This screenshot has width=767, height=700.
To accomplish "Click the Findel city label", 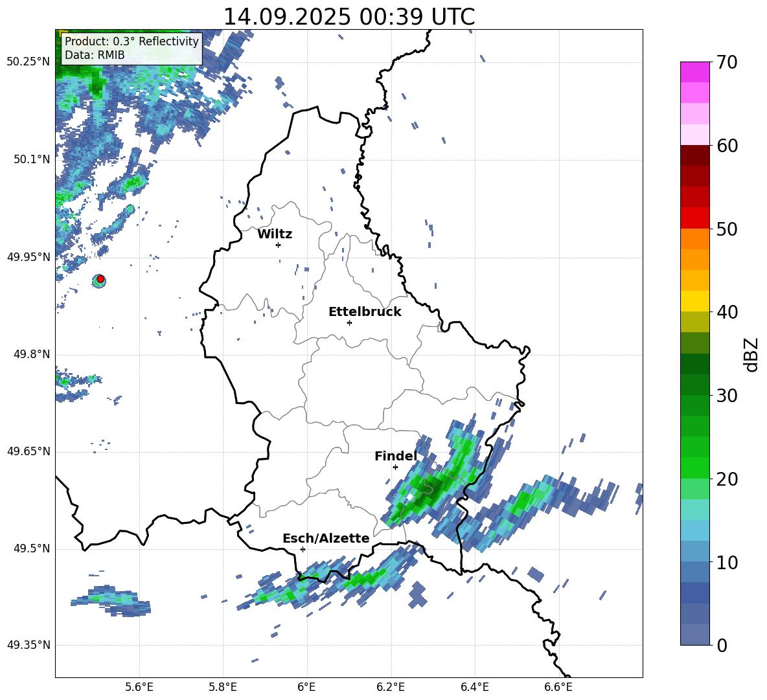I will (x=396, y=456).
